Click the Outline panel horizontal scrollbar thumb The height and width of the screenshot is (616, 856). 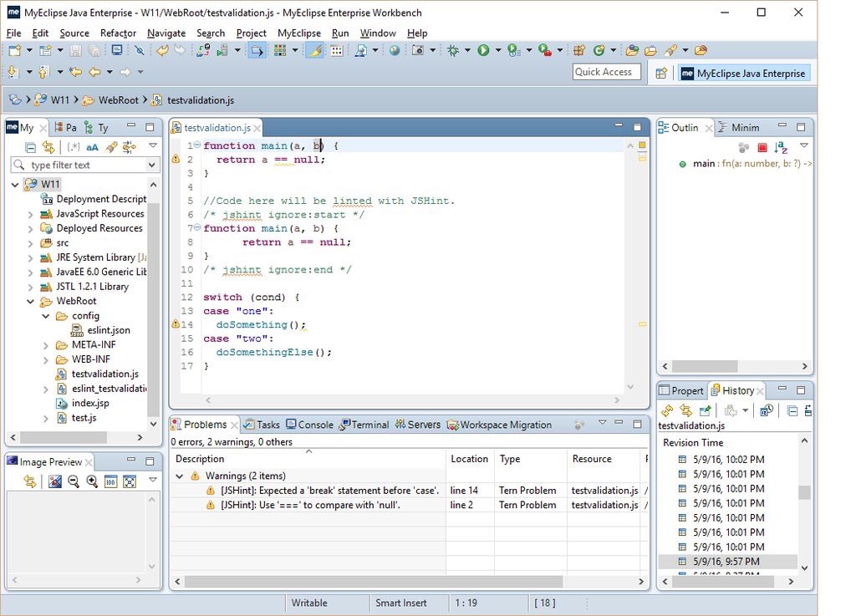tap(704, 366)
